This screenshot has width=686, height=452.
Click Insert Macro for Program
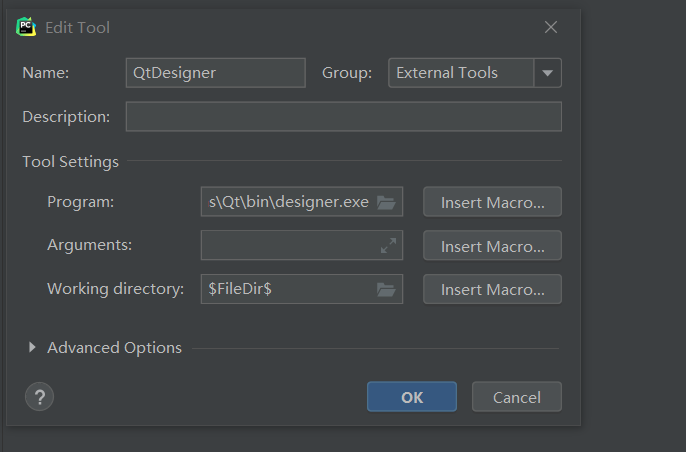pyautogui.click(x=492, y=202)
